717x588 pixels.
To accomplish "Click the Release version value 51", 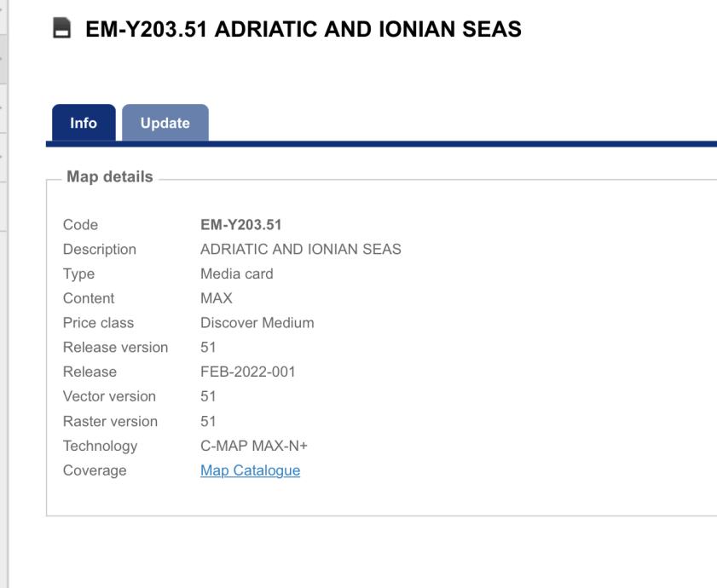I will click(207, 348).
